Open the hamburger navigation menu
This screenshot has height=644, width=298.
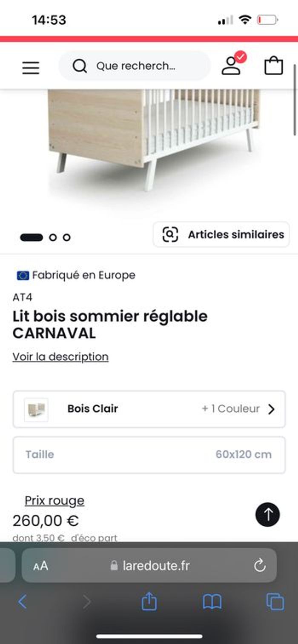pyautogui.click(x=31, y=67)
